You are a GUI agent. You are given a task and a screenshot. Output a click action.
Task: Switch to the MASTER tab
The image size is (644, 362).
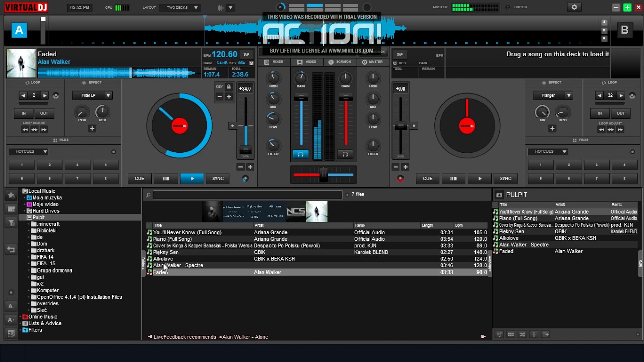pos(372,62)
